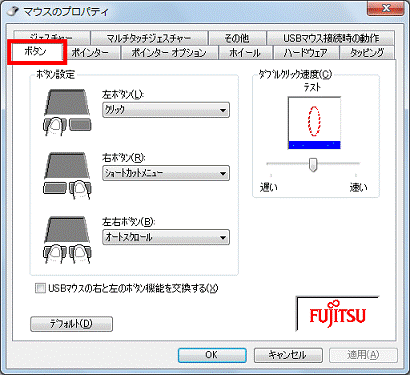Expand the 左右ボタン dropdown showing オートスクロール
This screenshot has height=375, width=410.
click(x=166, y=237)
